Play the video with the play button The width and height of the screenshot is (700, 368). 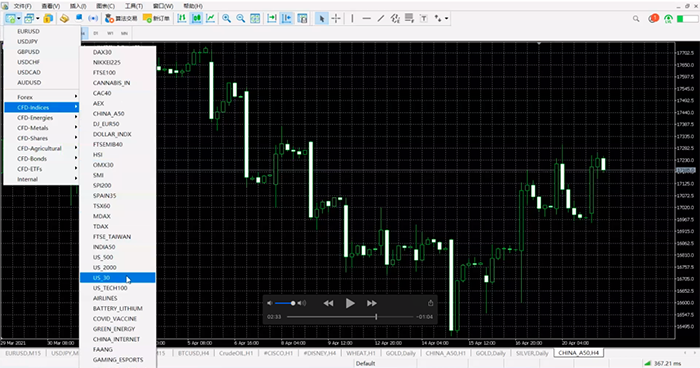click(x=350, y=303)
